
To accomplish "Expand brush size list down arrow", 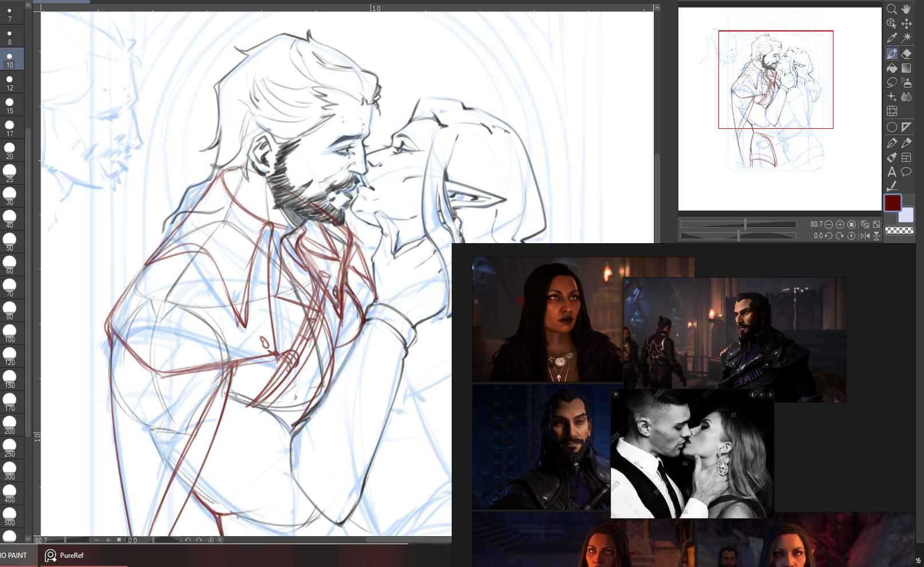I will (28, 538).
